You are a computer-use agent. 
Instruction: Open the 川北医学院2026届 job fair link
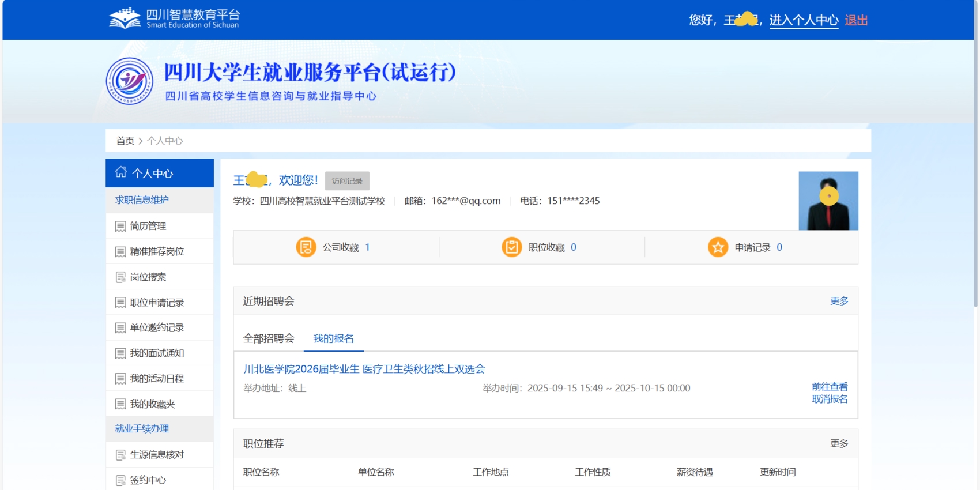[364, 369]
